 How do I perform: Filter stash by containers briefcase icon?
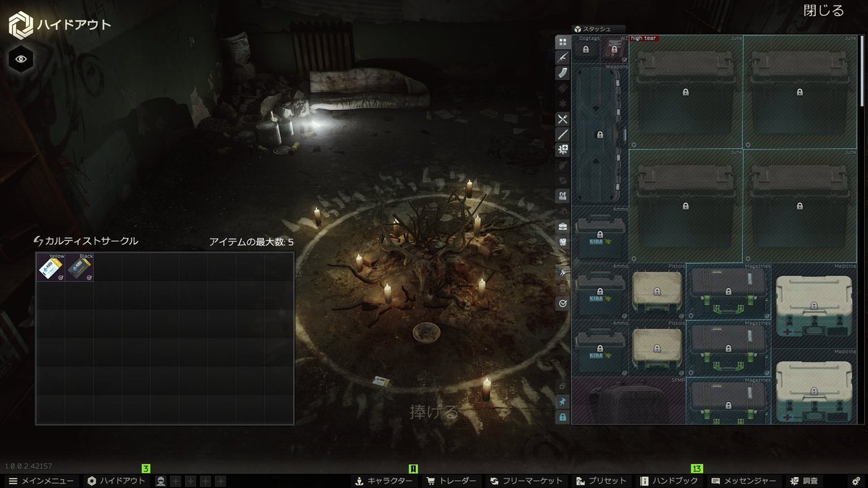pyautogui.click(x=562, y=227)
